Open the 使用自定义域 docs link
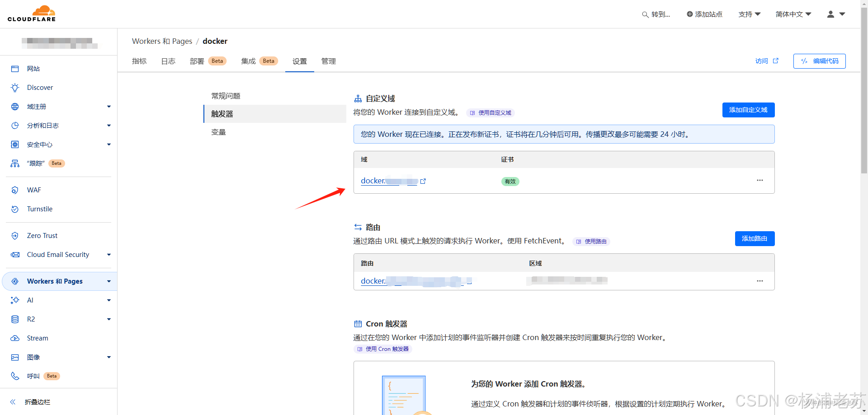868x415 pixels. [491, 113]
